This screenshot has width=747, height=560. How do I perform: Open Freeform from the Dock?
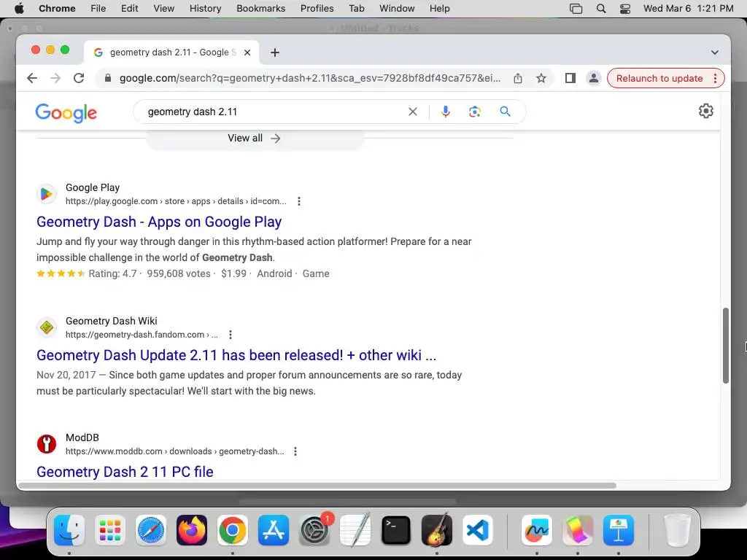[537, 530]
